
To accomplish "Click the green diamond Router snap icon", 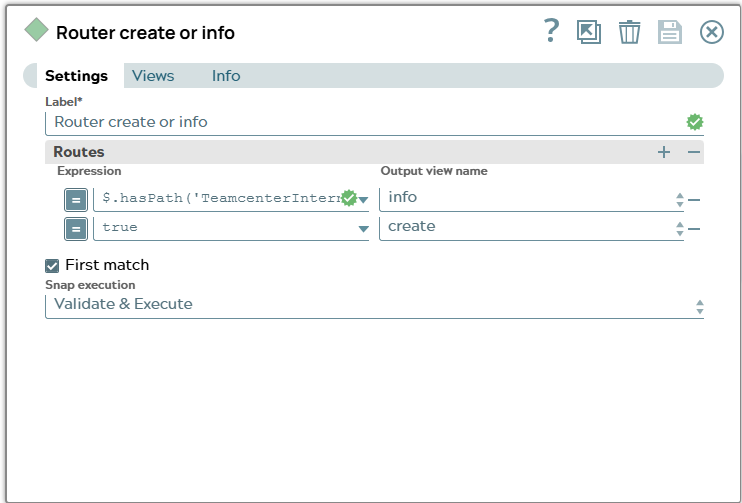I will tap(36, 30).
